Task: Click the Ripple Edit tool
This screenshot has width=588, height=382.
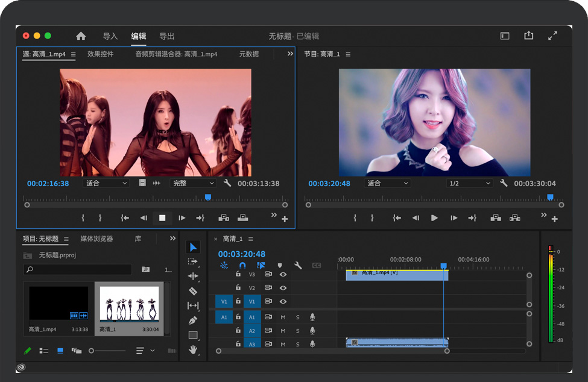Action: coord(193,277)
